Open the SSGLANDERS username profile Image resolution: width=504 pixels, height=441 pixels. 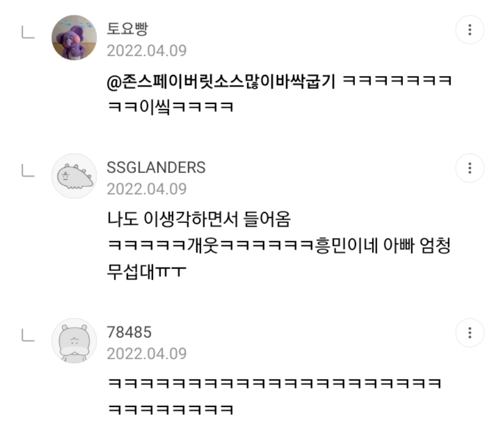click(156, 167)
